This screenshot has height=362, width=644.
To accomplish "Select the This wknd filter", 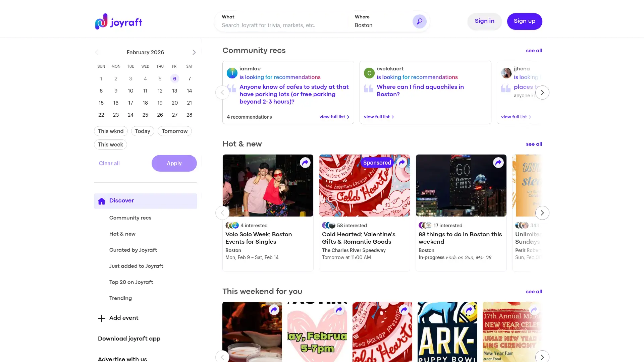I will (x=110, y=131).
